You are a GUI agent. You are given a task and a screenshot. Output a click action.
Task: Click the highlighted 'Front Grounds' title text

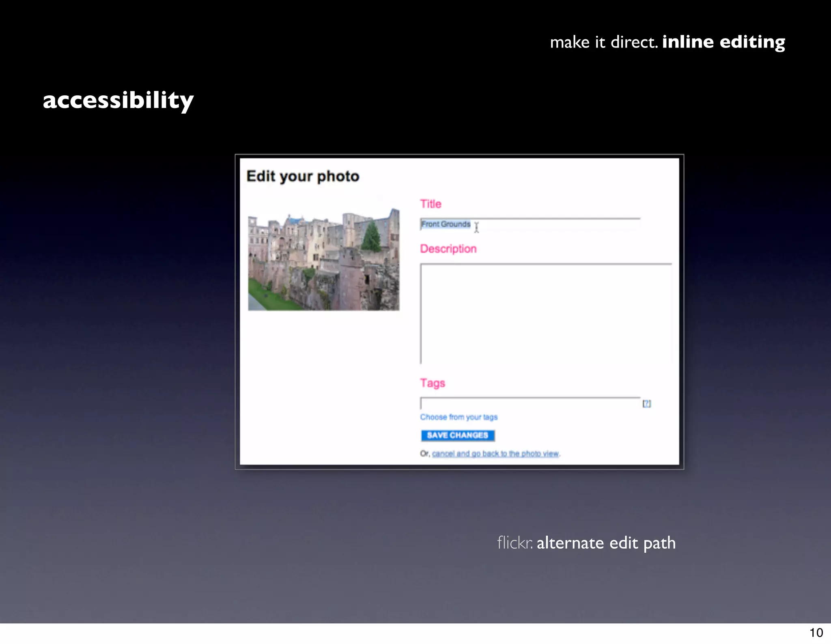(x=446, y=224)
